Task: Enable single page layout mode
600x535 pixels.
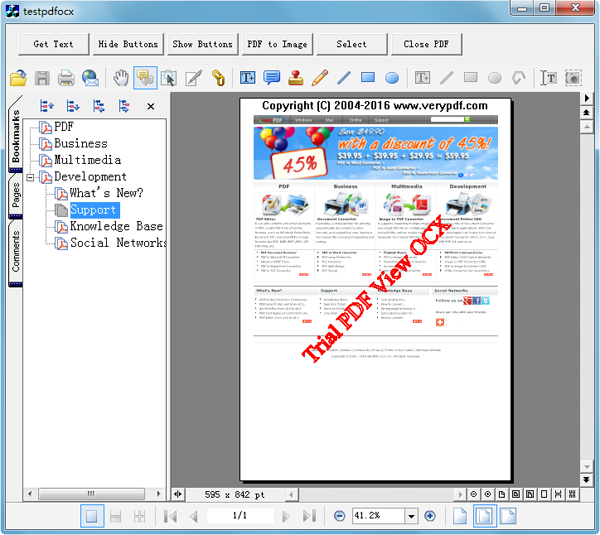Action: click(x=92, y=516)
